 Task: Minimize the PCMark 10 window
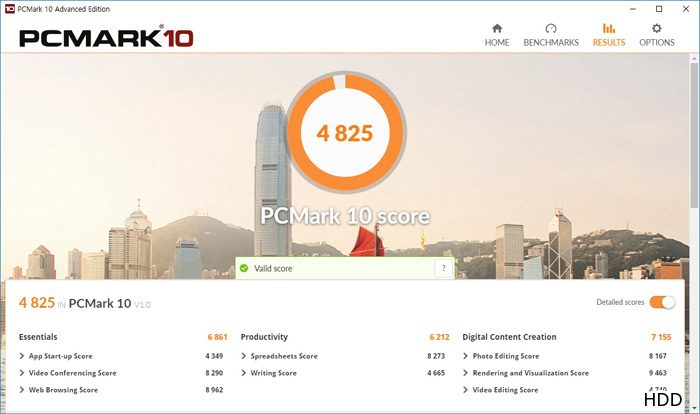click(x=633, y=9)
